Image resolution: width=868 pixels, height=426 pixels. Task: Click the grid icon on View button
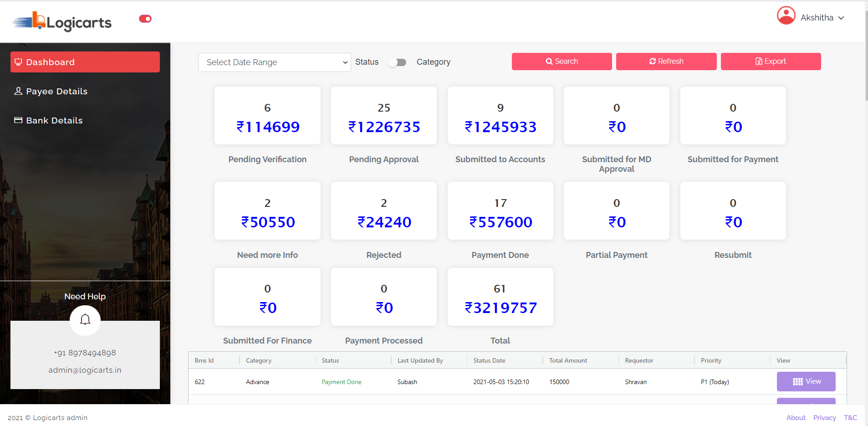[x=798, y=382]
